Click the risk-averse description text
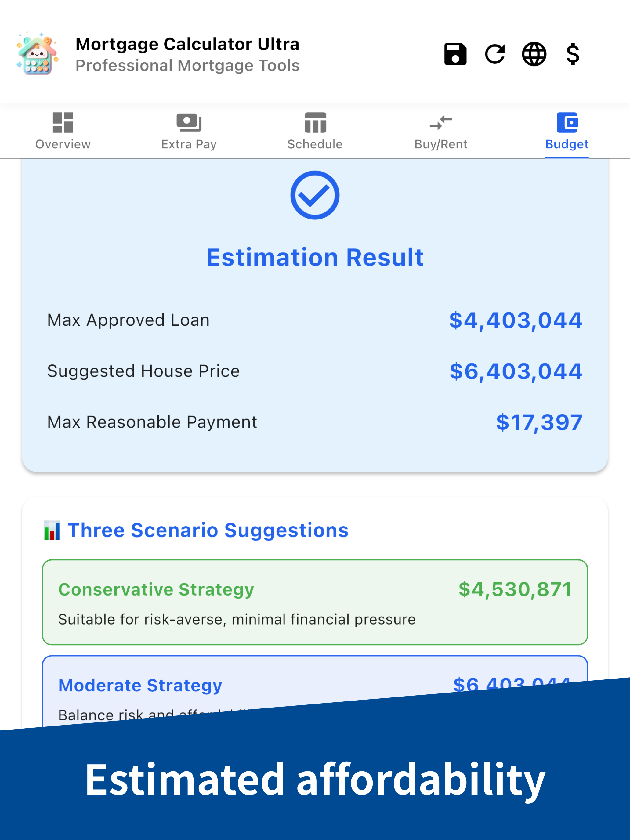The image size is (630, 840). [x=237, y=619]
